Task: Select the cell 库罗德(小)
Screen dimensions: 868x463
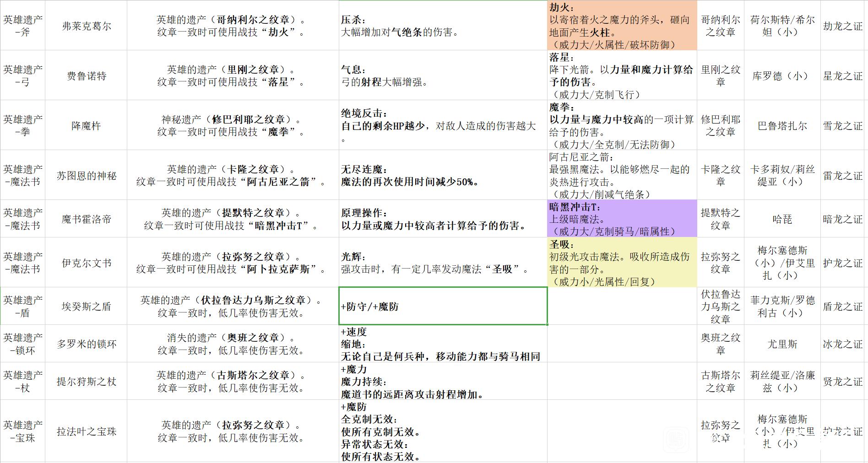Action: coord(782,75)
